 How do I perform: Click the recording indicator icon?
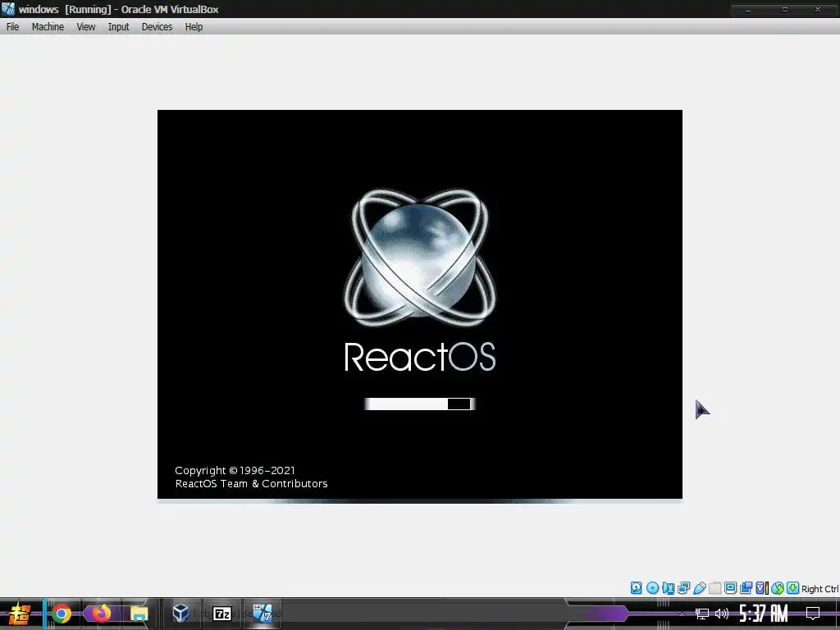746,588
